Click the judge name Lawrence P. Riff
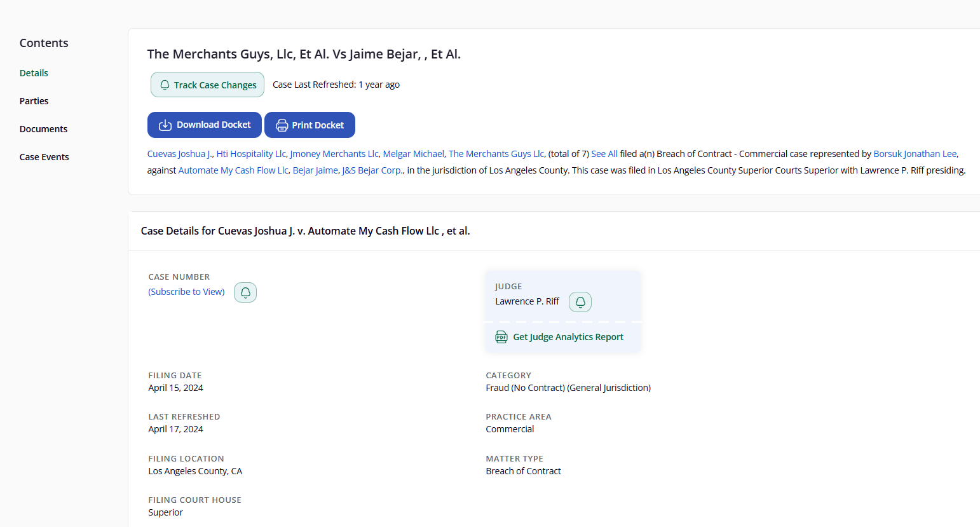980x527 pixels. click(527, 301)
